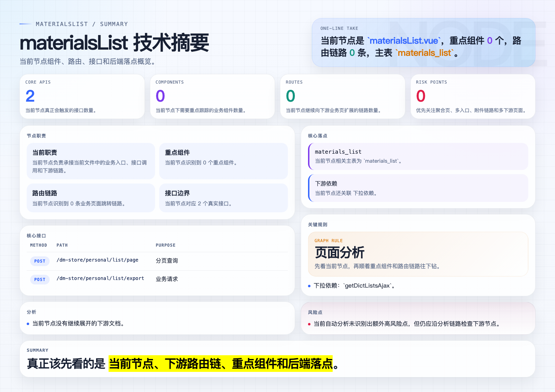Viewport: 555px width, 392px height.
Task: Click the ROUTES card value 0
Action: pos(291,96)
